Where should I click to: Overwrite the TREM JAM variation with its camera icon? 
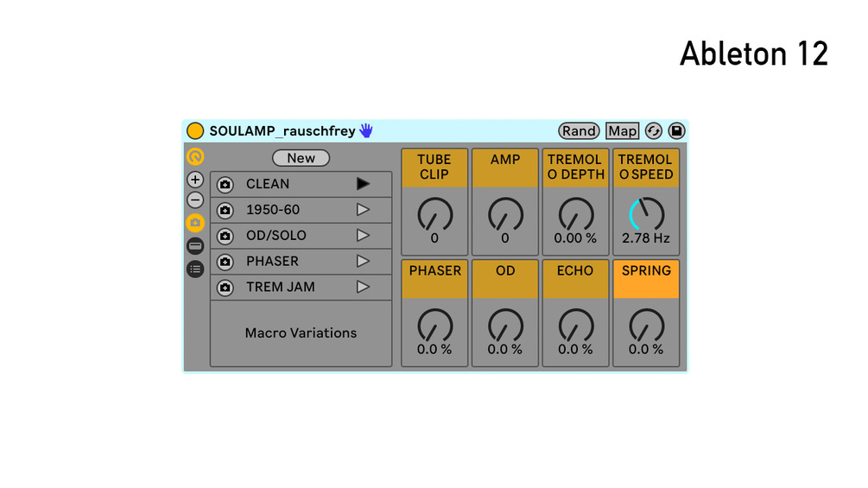click(225, 288)
